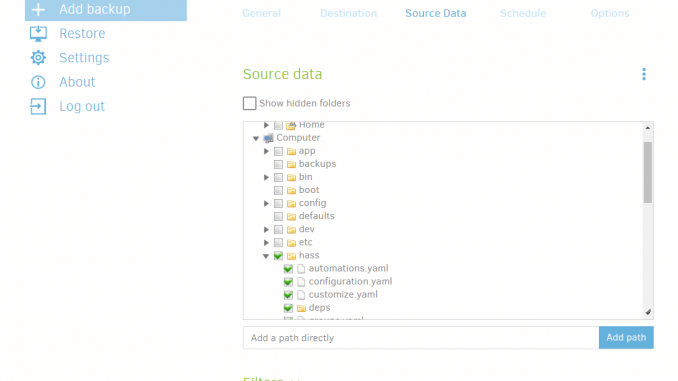Screen dimensions: 678x381
Task: Collapse the hass folder
Action: (266, 256)
